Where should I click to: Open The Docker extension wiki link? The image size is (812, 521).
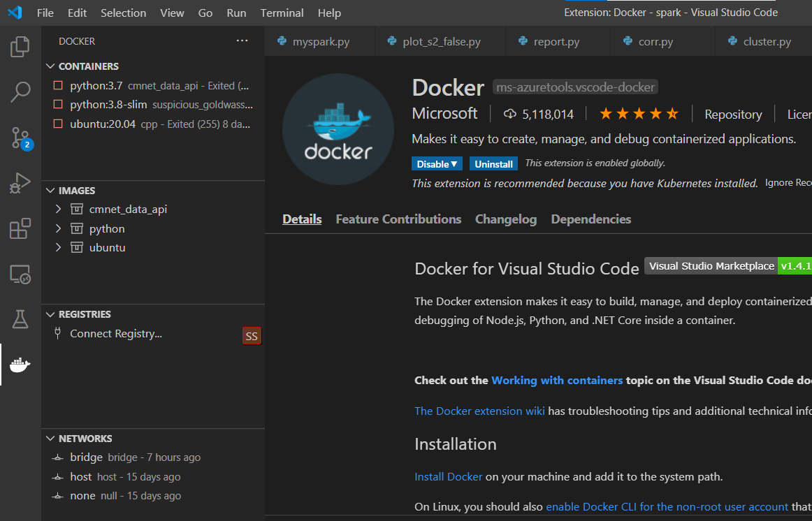coord(479,411)
